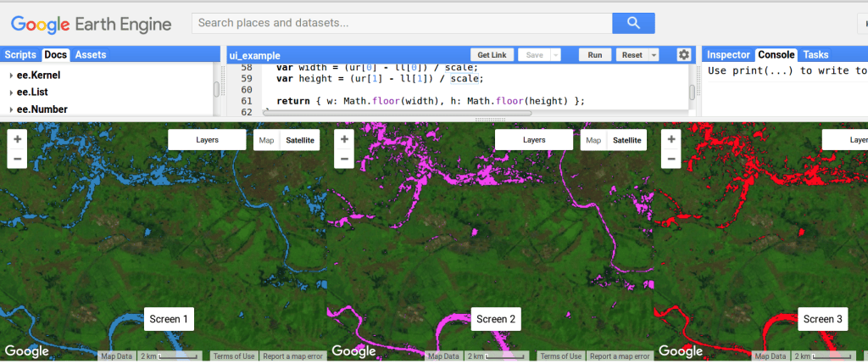The width and height of the screenshot is (868, 364).
Task: Select the Console tab
Action: coord(776,55)
